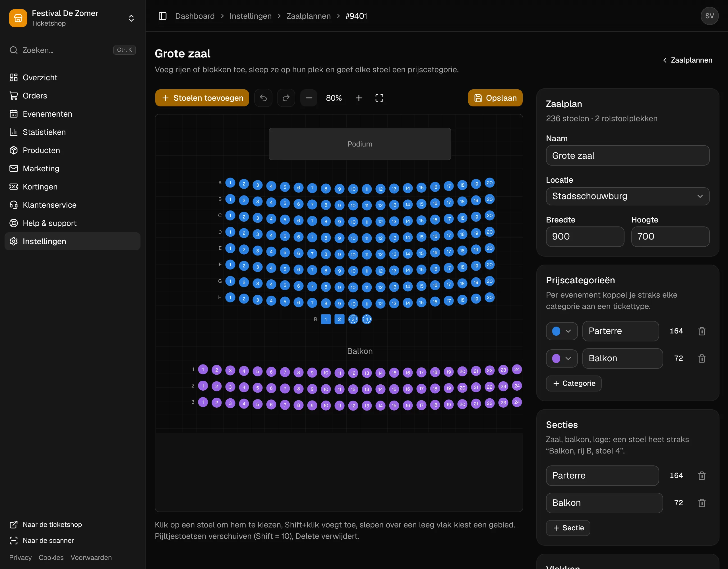
Task: Click the redo arrow icon
Action: pos(286,98)
